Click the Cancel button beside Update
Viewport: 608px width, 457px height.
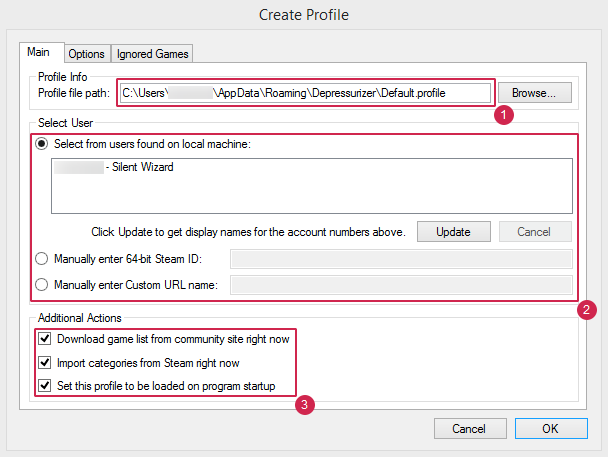click(535, 231)
